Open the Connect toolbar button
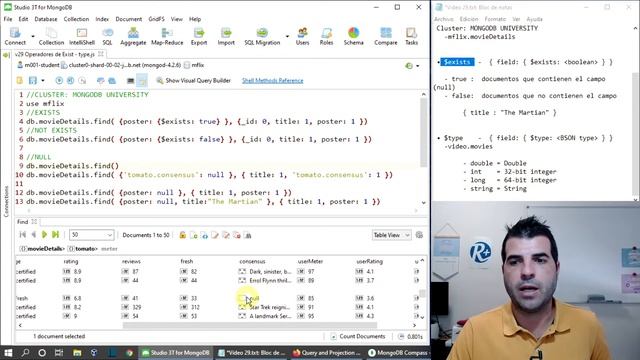640x360 pixels. [15, 36]
